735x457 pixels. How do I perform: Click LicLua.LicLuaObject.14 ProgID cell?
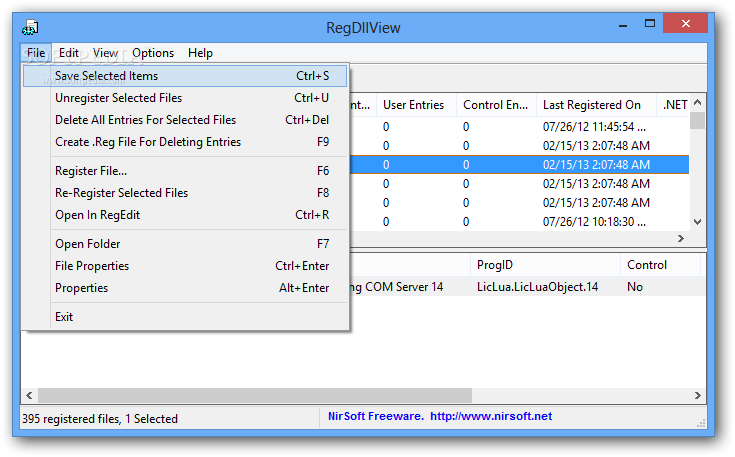pyautogui.click(x=538, y=287)
